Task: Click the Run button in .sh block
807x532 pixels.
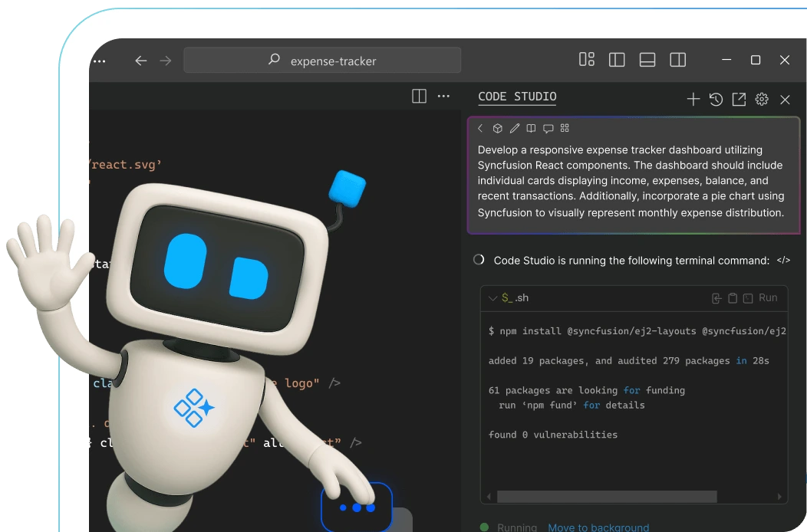Action: point(768,298)
